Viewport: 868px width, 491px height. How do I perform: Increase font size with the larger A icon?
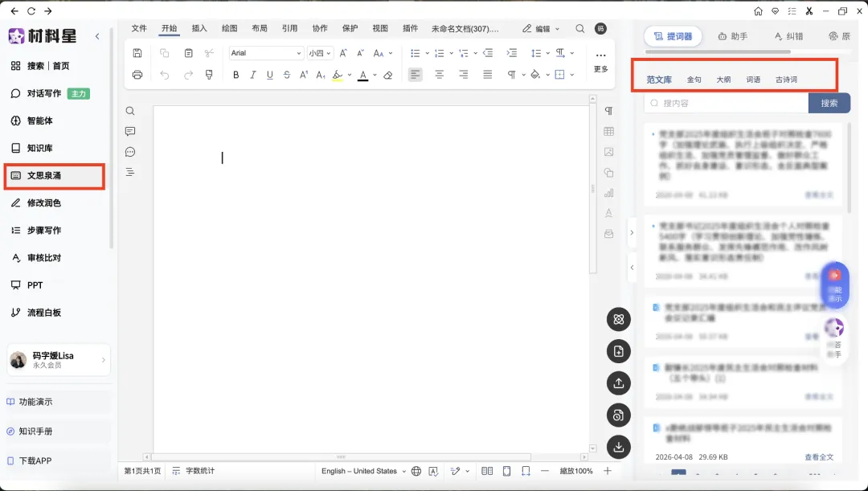pos(343,53)
